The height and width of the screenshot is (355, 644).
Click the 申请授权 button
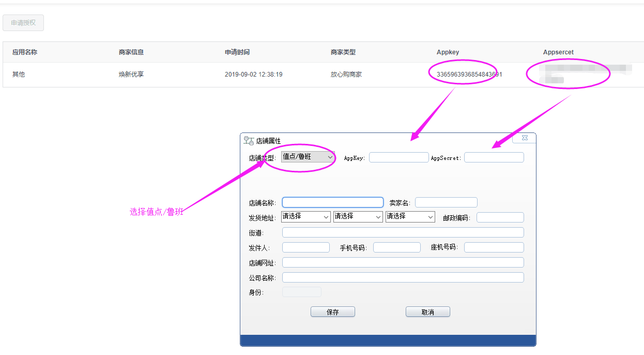point(23,23)
